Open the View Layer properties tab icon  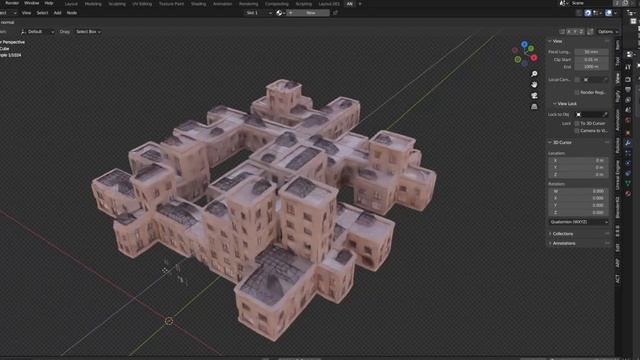(628, 100)
